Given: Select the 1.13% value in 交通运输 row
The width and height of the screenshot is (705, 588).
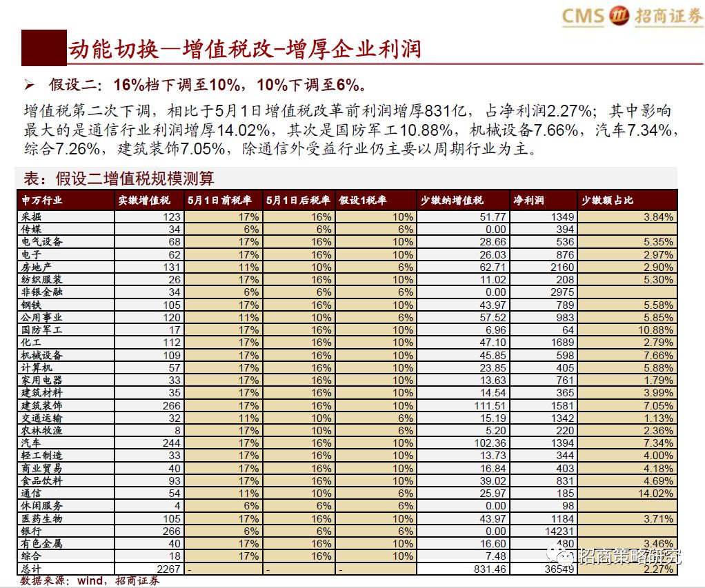Looking at the screenshot, I should point(658,418).
